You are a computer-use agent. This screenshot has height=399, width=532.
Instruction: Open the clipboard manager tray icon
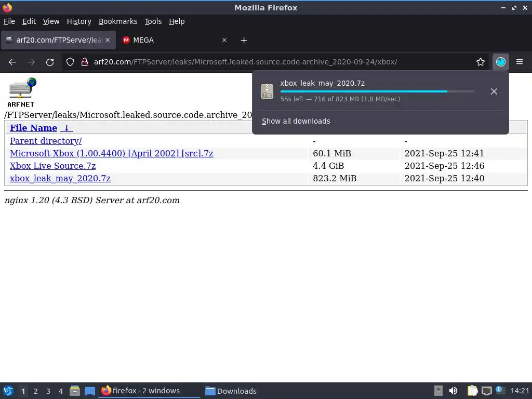(x=472, y=391)
